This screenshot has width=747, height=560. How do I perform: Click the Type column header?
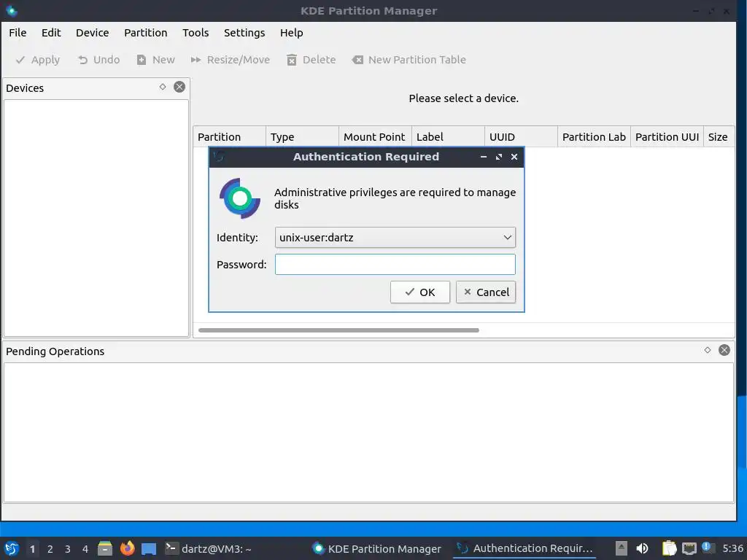302,137
